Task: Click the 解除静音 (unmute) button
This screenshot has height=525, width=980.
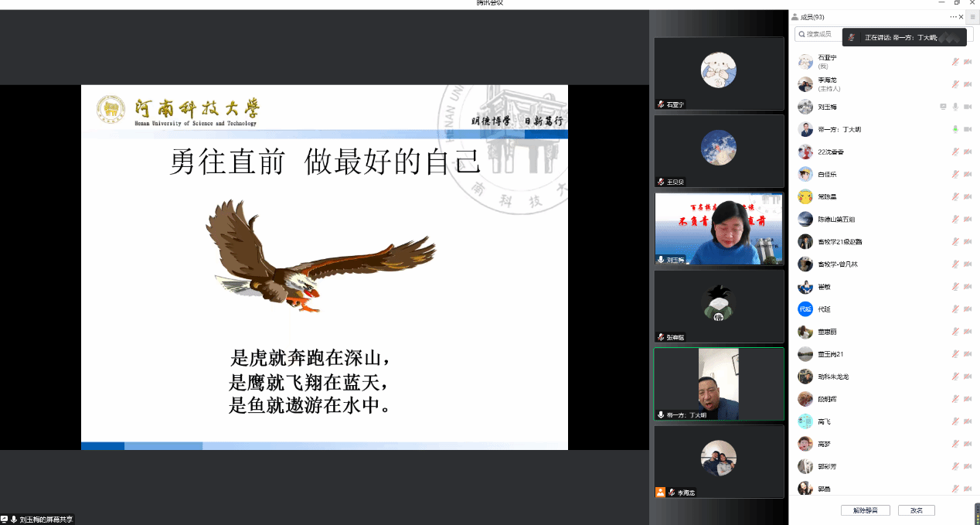Action: click(865, 510)
